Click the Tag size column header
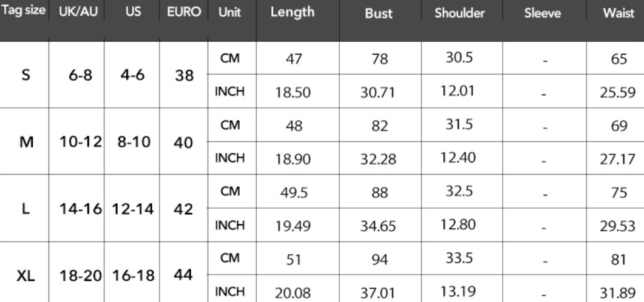644x302 pixels. [x=24, y=11]
